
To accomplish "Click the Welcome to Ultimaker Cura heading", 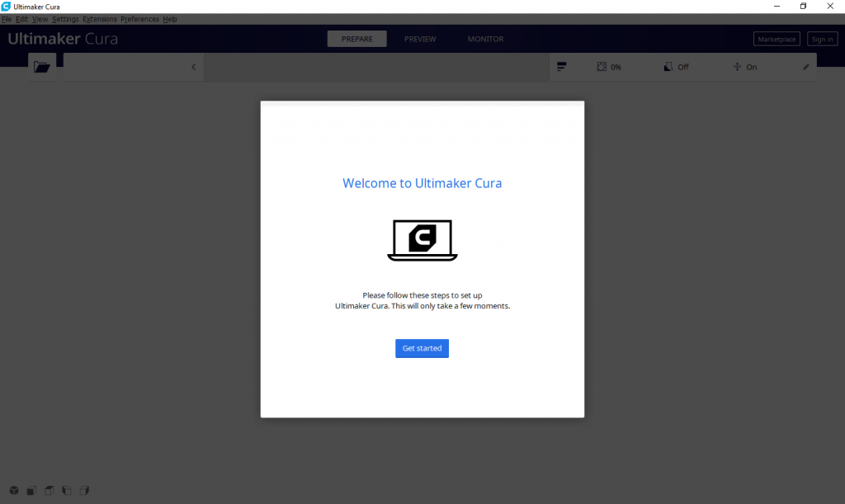I will 422,183.
